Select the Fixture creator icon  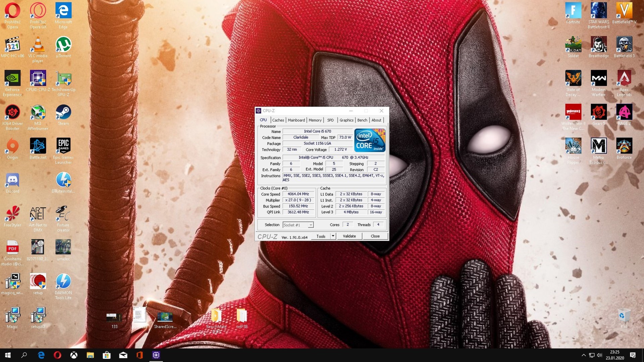coord(63,219)
